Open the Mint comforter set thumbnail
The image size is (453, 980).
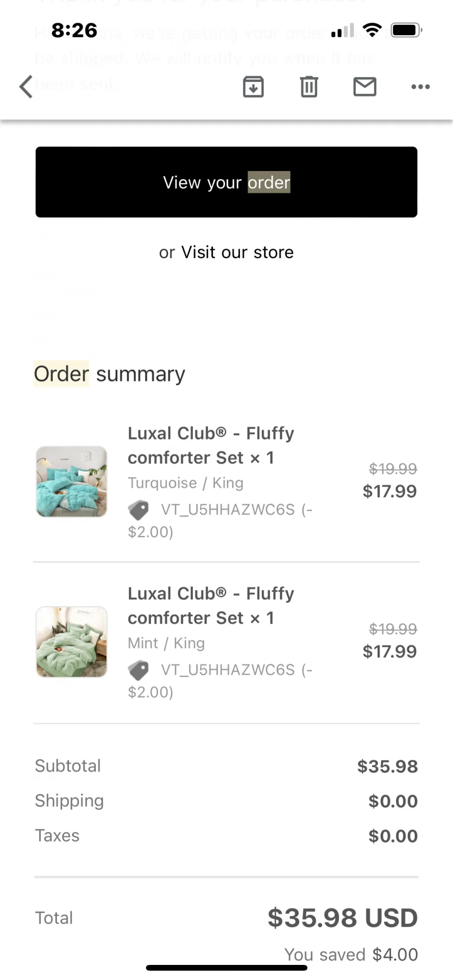point(71,642)
